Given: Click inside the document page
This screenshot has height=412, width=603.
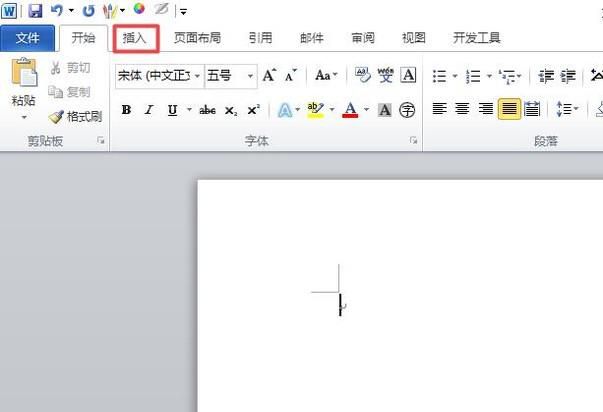Looking at the screenshot, I should (400, 295).
